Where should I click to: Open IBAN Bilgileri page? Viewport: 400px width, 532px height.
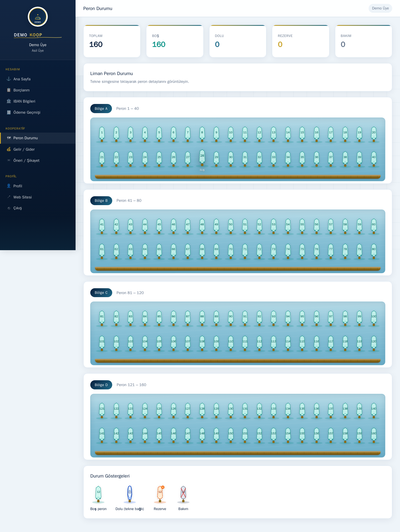click(38, 101)
